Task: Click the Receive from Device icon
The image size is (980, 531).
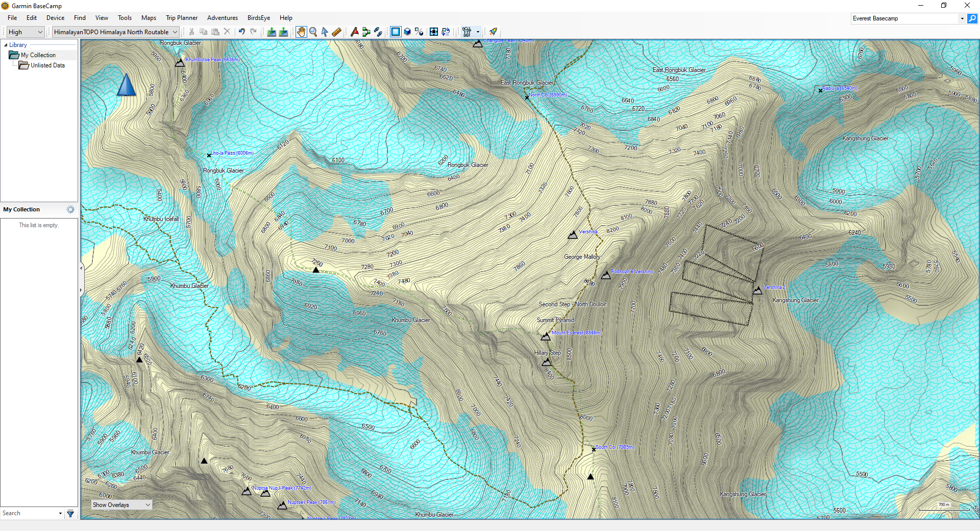Action: [283, 32]
